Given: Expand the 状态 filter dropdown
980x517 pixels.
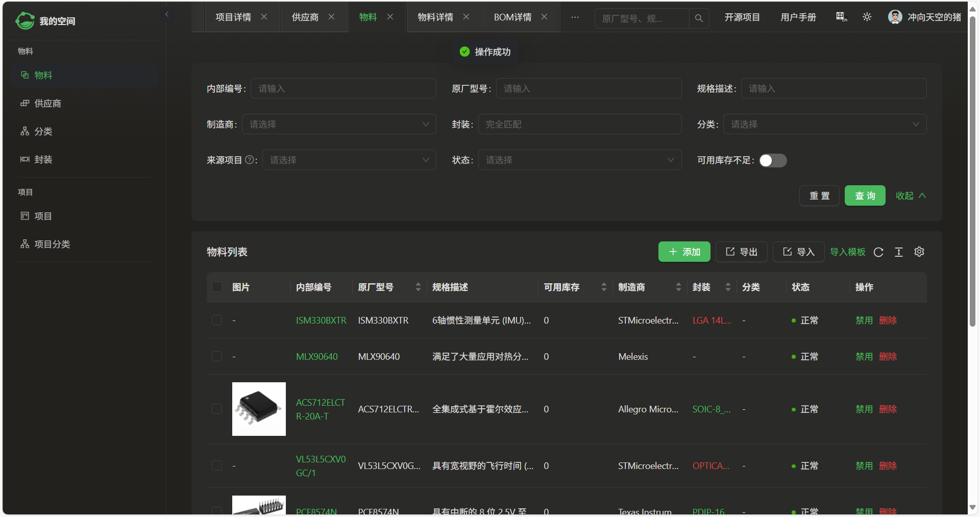Looking at the screenshot, I should point(579,160).
